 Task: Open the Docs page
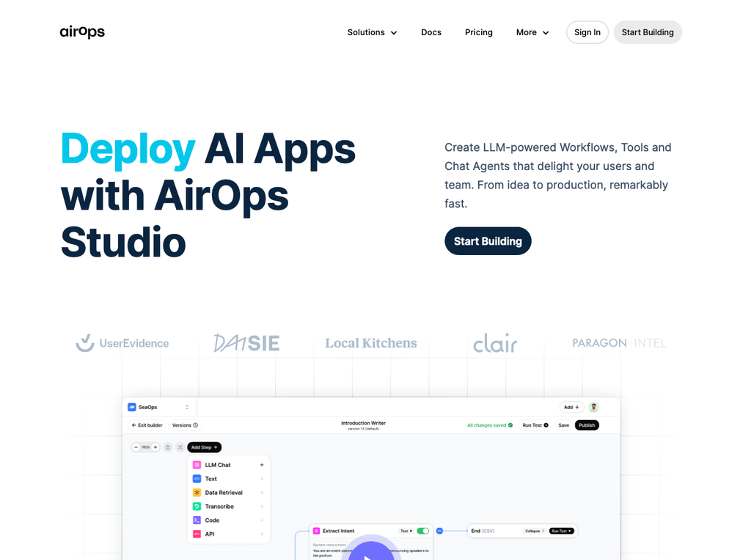431,32
